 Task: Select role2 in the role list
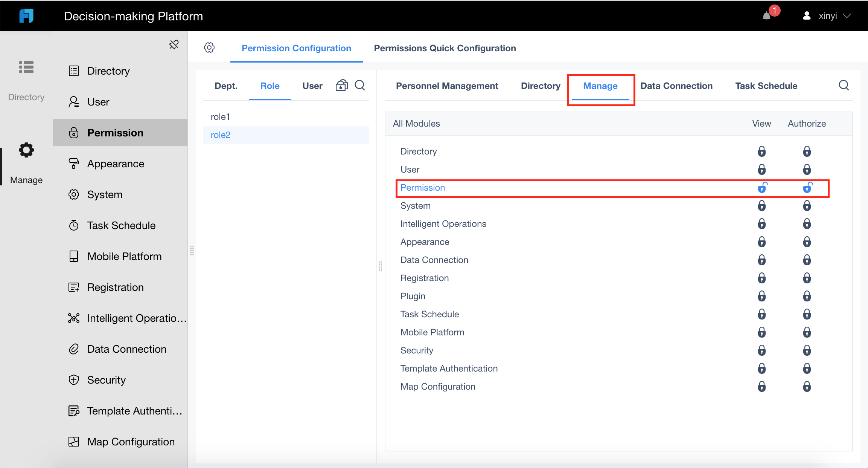coord(286,135)
